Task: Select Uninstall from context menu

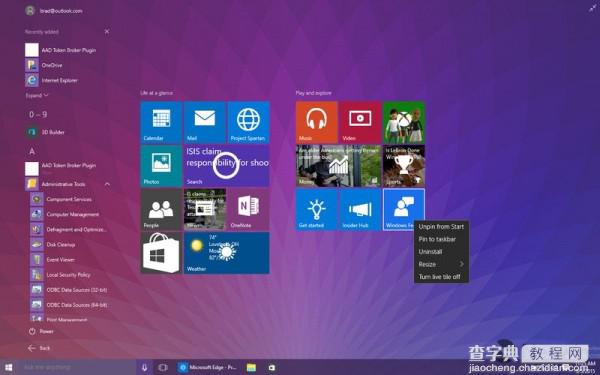Action: (x=441, y=252)
